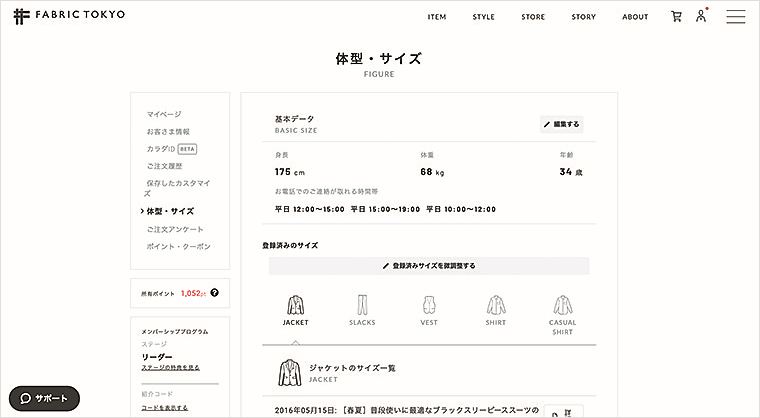Open the ITEM menu
The image size is (760, 418).
437,17
